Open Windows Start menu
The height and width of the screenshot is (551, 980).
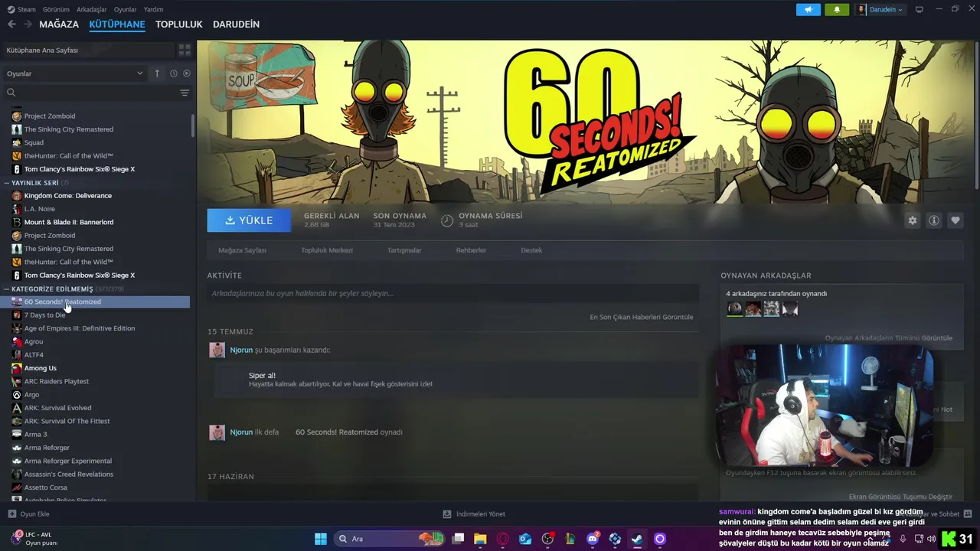(321, 539)
